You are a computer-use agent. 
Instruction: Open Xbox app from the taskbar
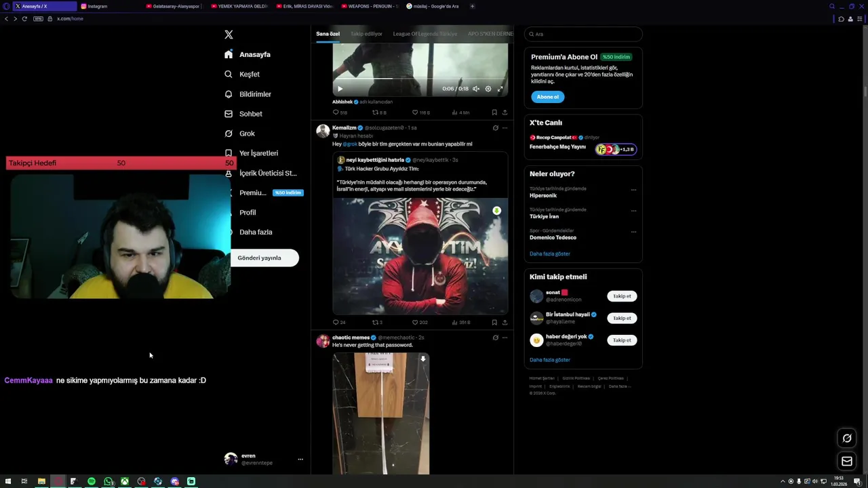coord(125,481)
